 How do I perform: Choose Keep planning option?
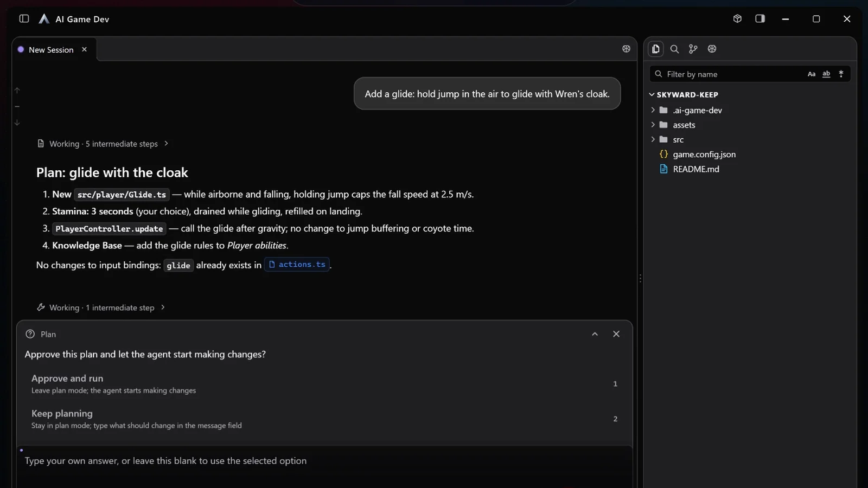tap(324, 419)
